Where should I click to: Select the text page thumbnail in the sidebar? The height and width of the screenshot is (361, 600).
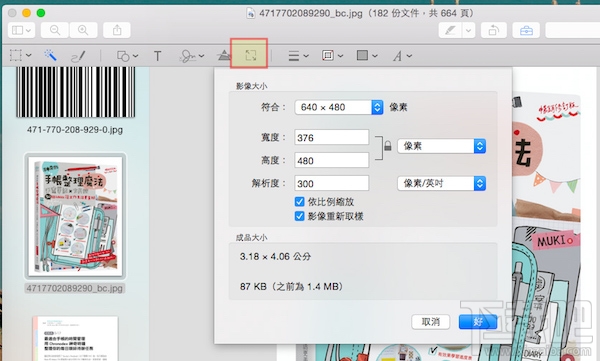pyautogui.click(x=75, y=338)
